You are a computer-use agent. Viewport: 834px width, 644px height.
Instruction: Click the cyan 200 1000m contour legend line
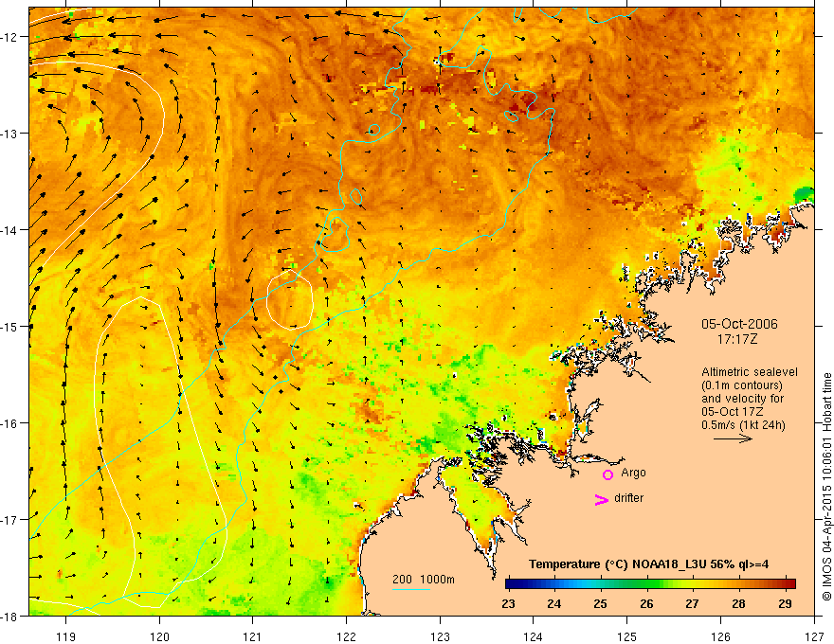pyautogui.click(x=410, y=589)
